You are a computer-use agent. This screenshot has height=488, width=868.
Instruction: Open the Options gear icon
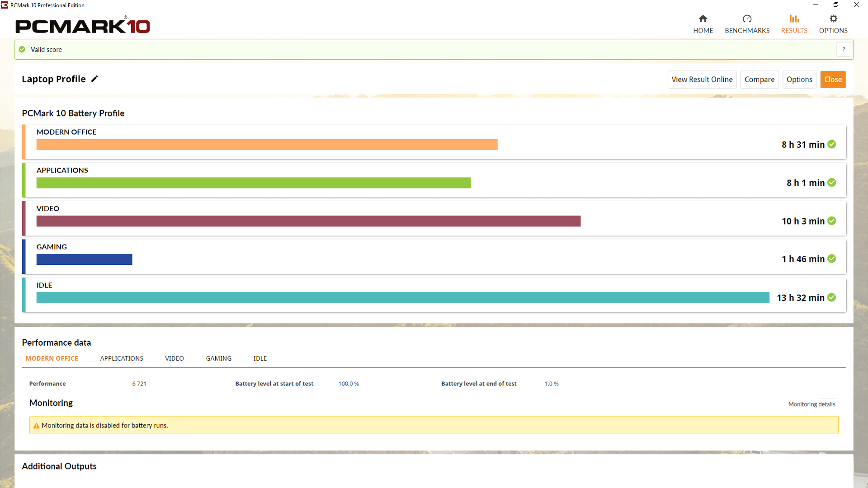pos(833,23)
